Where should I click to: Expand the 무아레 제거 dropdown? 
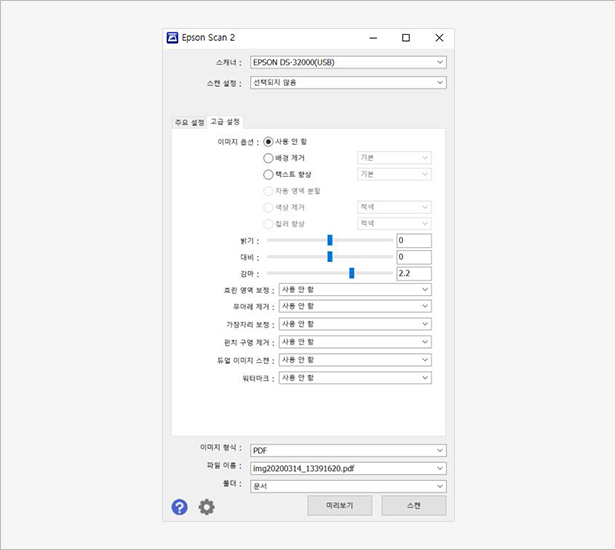click(x=355, y=306)
